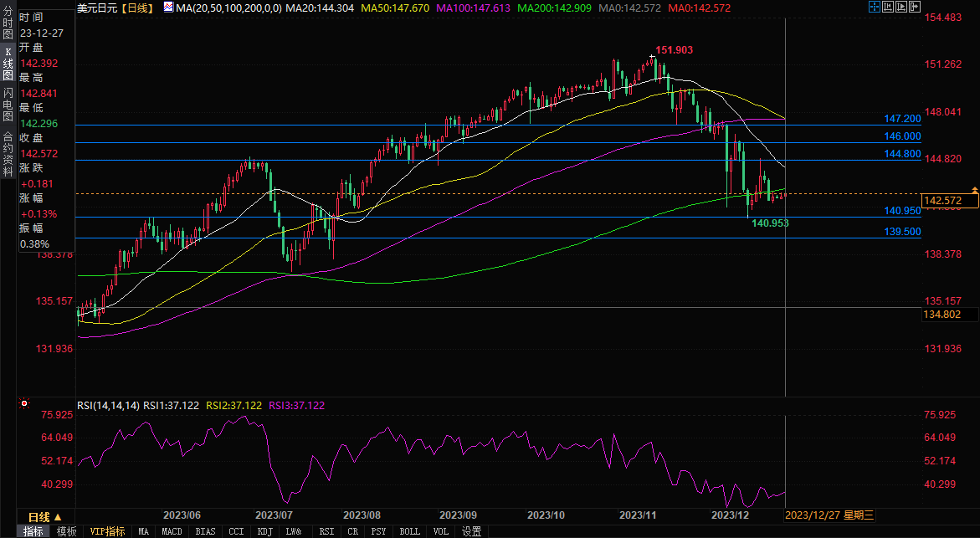Click the 2023/12 time axis label
Image resolution: width=980 pixels, height=538 pixels.
point(730,515)
